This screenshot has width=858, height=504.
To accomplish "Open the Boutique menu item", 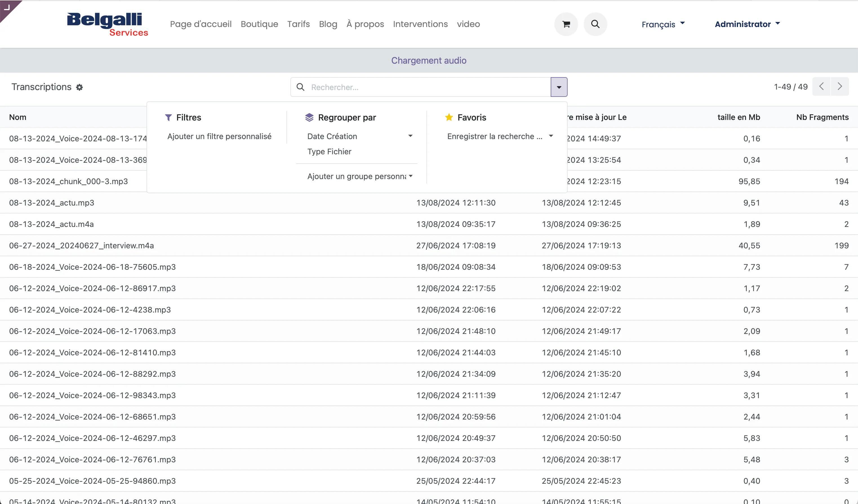I will (x=259, y=24).
